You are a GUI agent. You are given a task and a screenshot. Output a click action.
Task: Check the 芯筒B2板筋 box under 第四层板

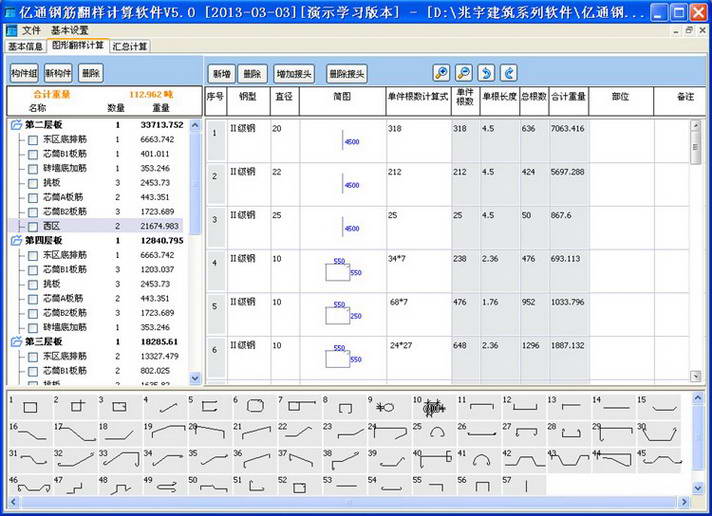tap(33, 313)
